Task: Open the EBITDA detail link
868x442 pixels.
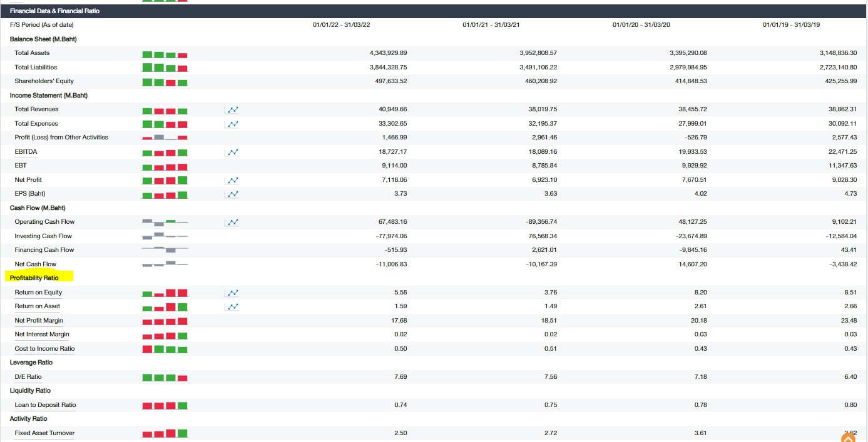Action: click(x=26, y=151)
